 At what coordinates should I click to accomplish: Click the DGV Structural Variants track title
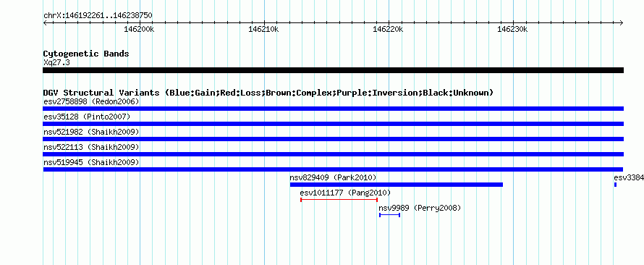tap(268, 93)
